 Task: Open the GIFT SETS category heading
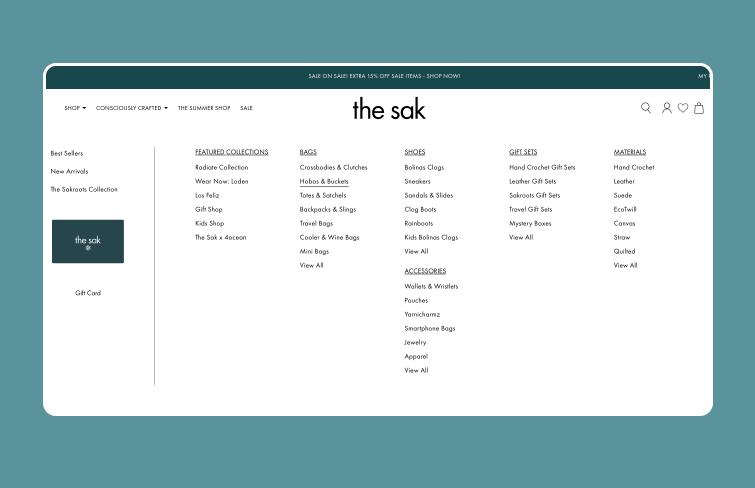[x=523, y=152]
